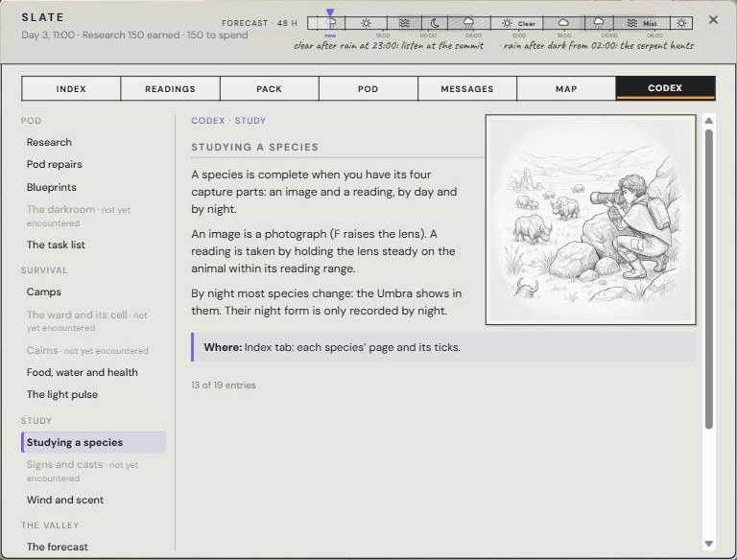Switch to the Index tab
The width and height of the screenshot is (737, 560).
(71, 88)
